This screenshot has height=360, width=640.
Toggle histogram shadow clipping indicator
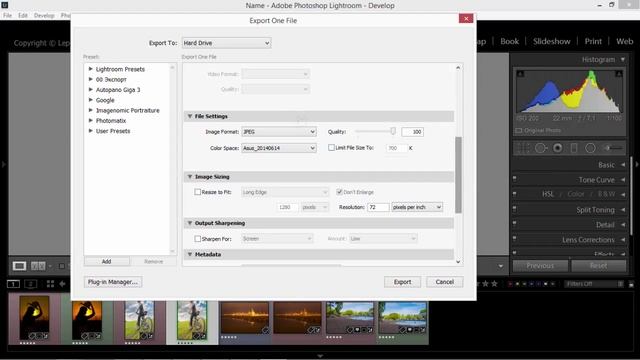[520, 74]
